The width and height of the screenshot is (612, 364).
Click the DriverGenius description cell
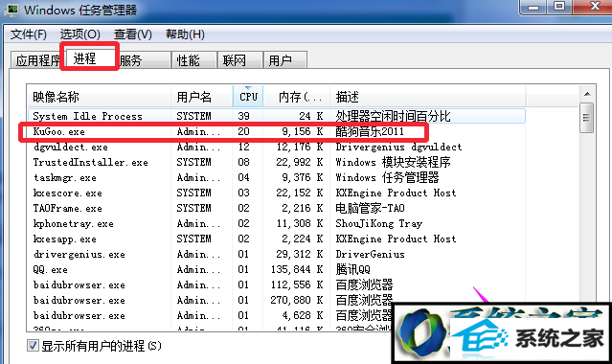(370, 254)
